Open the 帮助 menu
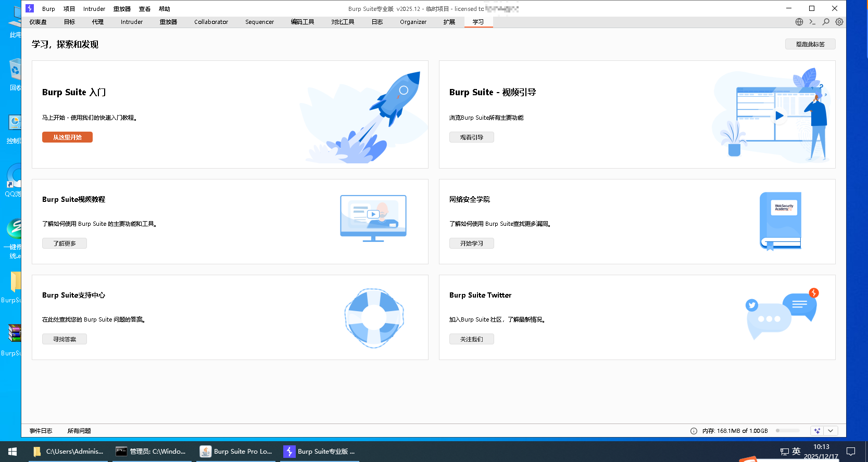Viewport: 868px width, 462px height. (165, 9)
